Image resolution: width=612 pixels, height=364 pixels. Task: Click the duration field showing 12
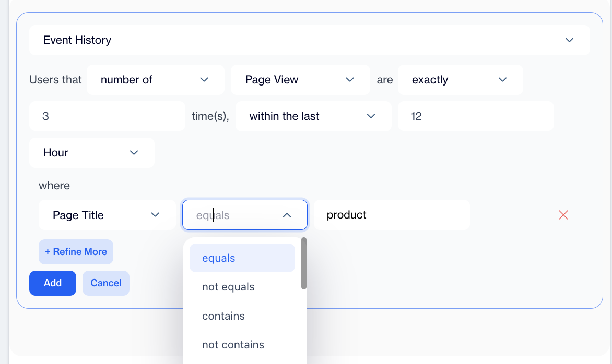point(475,116)
